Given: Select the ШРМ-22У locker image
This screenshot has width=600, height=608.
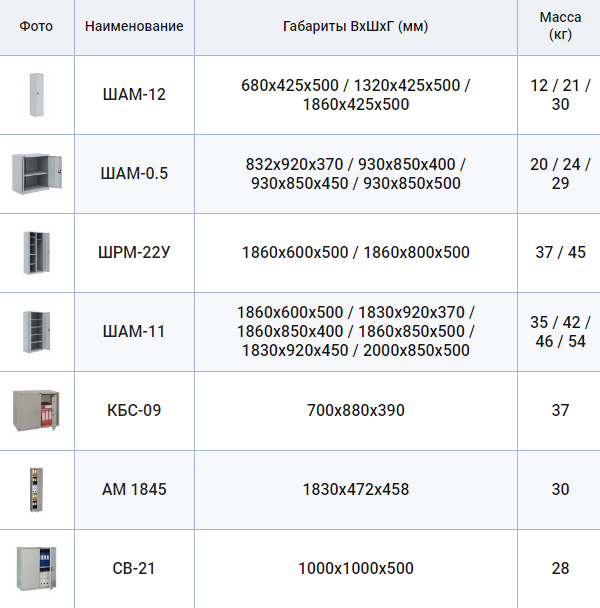Looking at the screenshot, I should [36, 253].
